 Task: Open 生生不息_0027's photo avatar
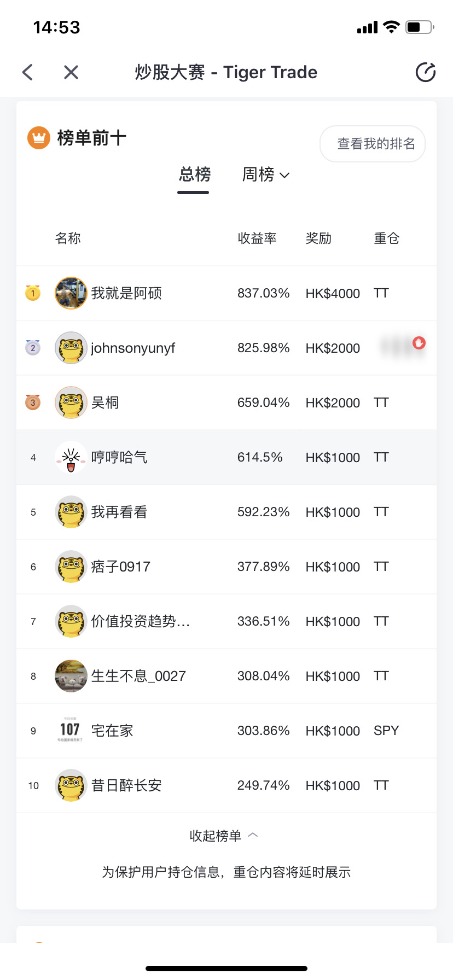[x=71, y=676]
